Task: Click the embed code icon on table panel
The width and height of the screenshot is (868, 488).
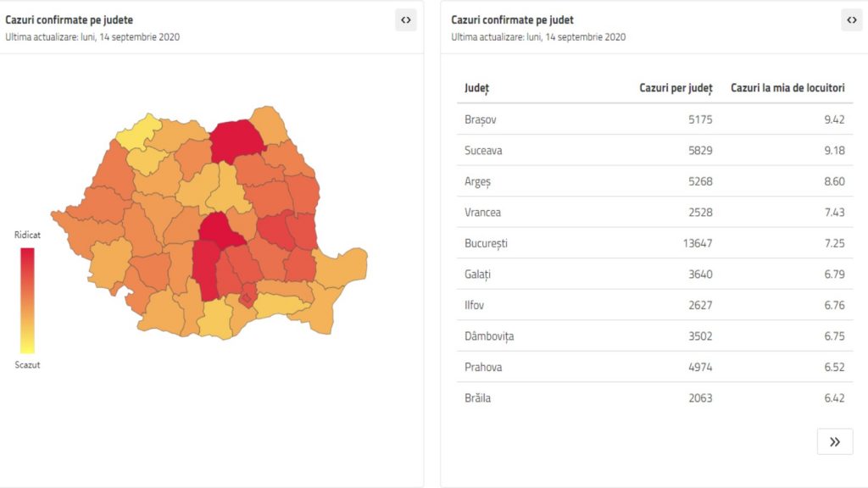Action: pyautogui.click(x=852, y=20)
